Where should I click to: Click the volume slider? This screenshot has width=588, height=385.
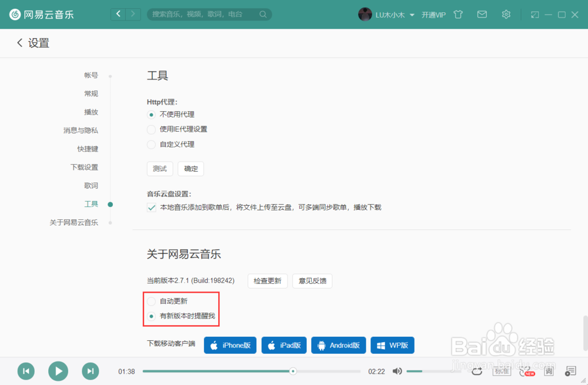click(x=433, y=371)
